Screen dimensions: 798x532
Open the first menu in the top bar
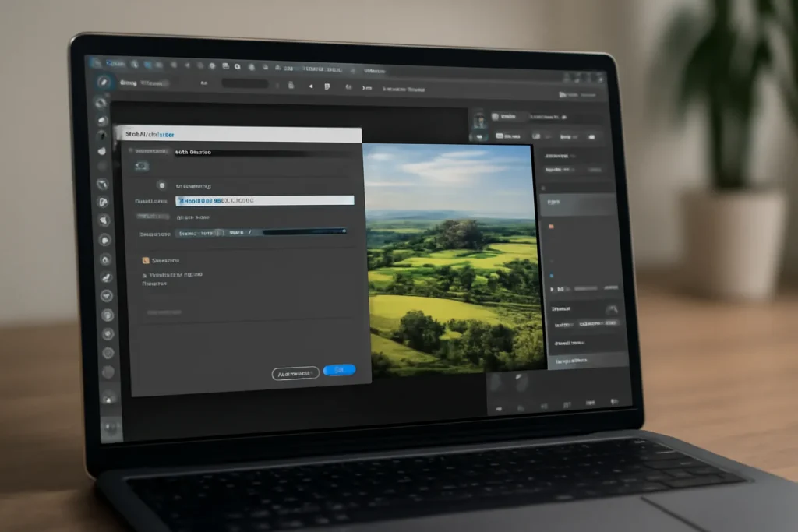(x=115, y=62)
